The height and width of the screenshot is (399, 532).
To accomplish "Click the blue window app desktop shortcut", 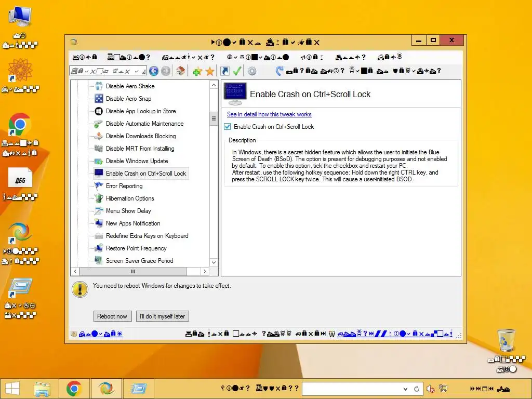I will pos(20,288).
